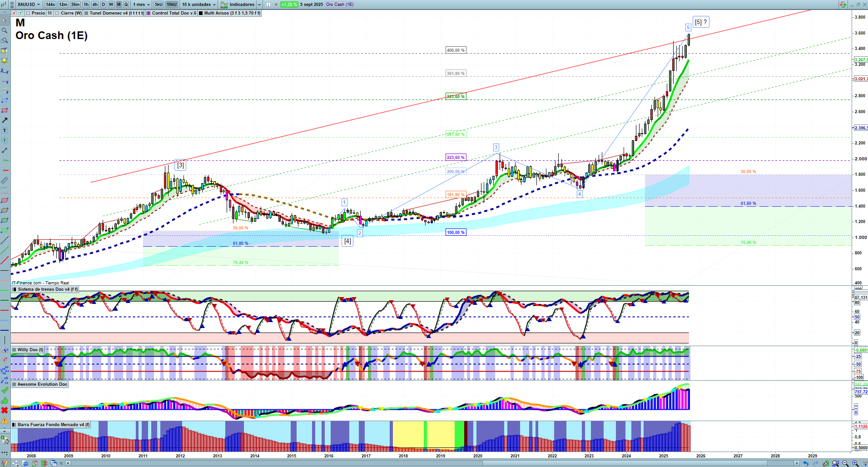Expand the 10 k unidades dropdown

point(199,5)
